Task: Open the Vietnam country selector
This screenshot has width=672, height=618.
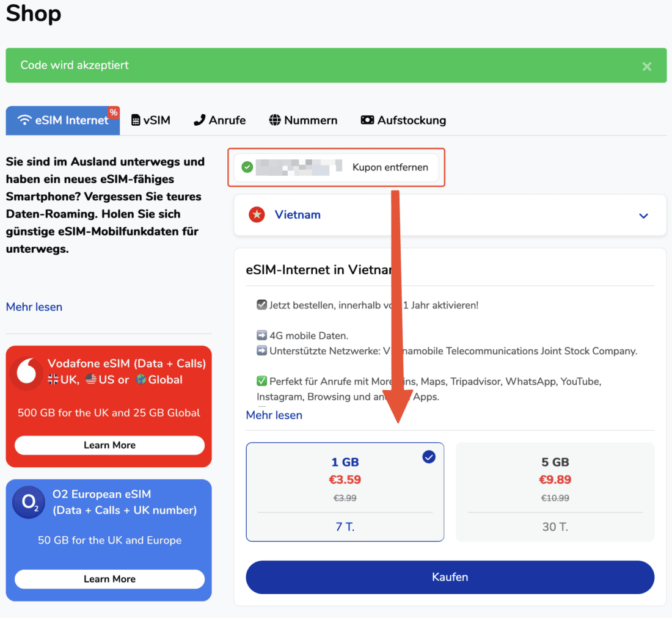Action: click(x=450, y=215)
